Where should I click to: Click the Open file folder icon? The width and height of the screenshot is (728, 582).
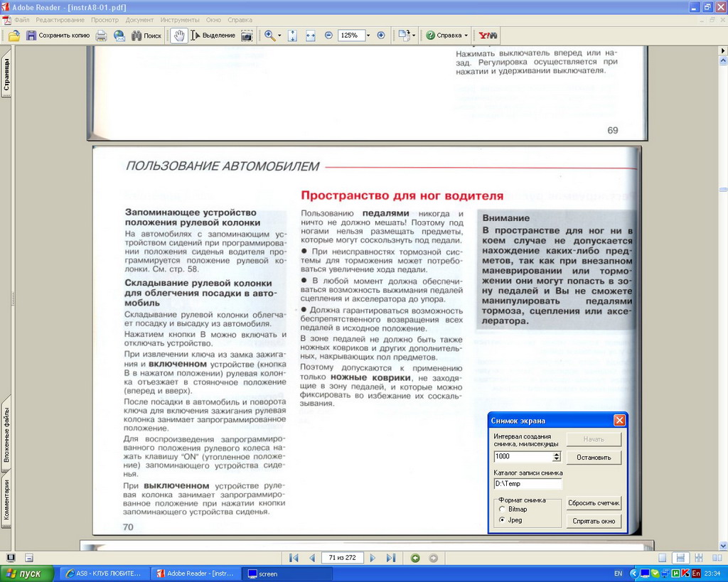pos(14,36)
